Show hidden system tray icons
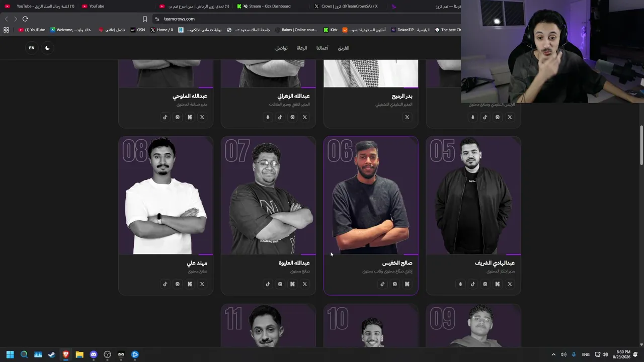This screenshot has width=644, height=362. (553, 354)
